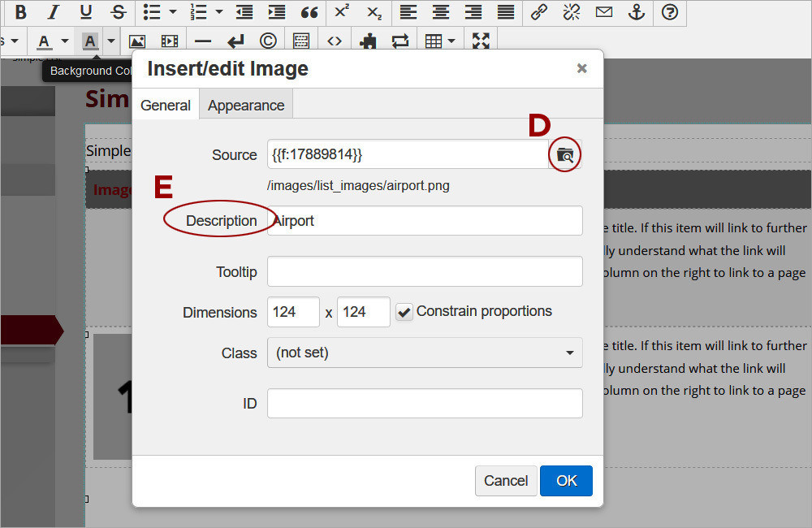Apply italic formatting
812x528 pixels.
point(54,12)
